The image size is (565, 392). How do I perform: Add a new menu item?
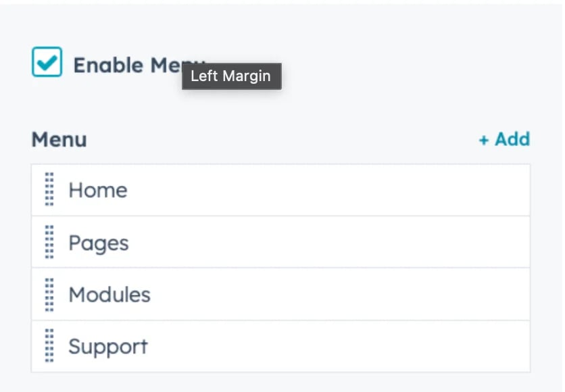(504, 139)
